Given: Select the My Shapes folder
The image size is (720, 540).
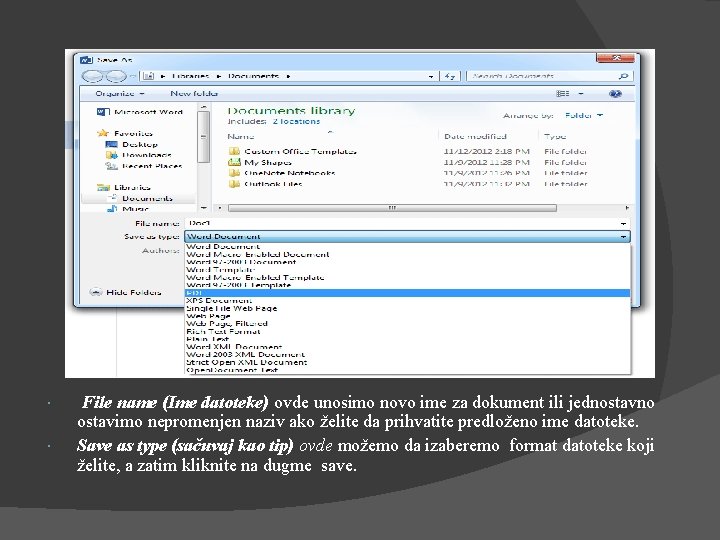Looking at the screenshot, I should tap(260, 162).
